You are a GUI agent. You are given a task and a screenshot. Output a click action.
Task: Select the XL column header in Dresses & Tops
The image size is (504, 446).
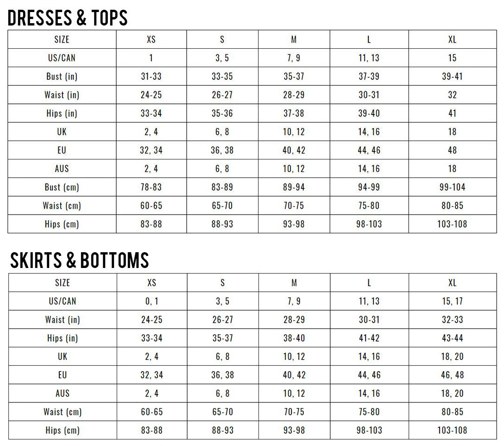pyautogui.click(x=452, y=39)
